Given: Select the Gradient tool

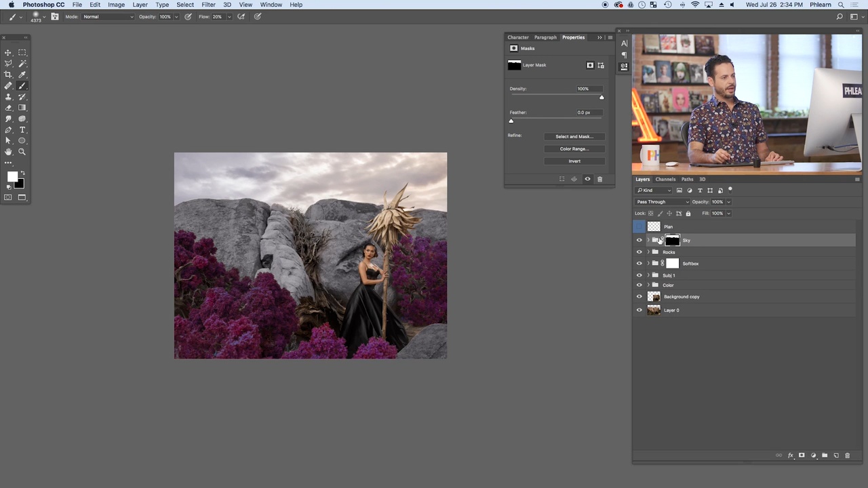Looking at the screenshot, I should tap(22, 108).
